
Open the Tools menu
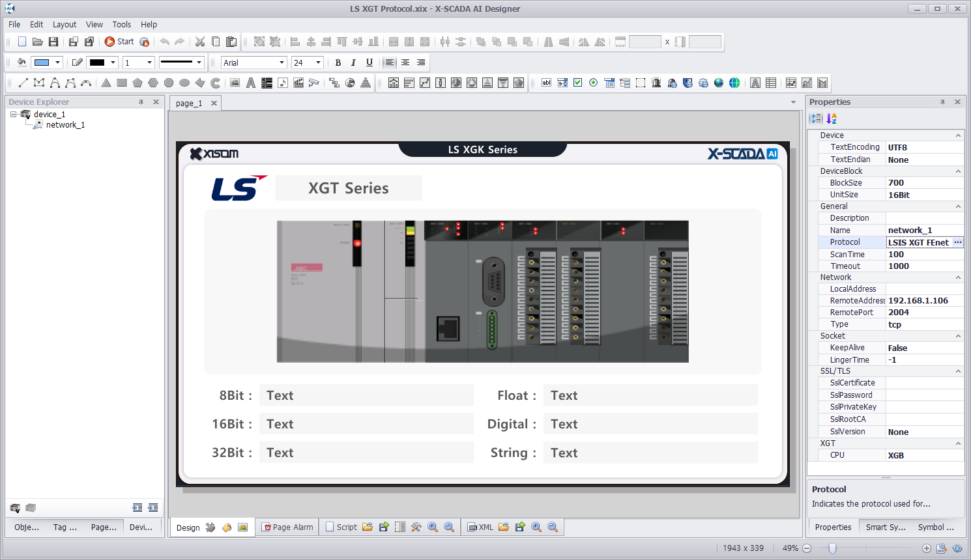click(122, 24)
